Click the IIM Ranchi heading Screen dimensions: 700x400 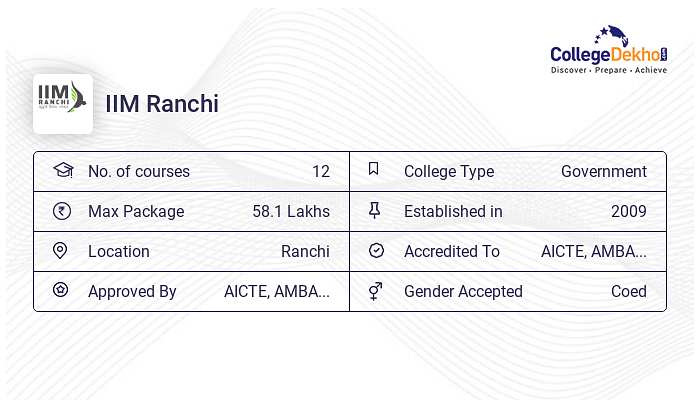162,104
